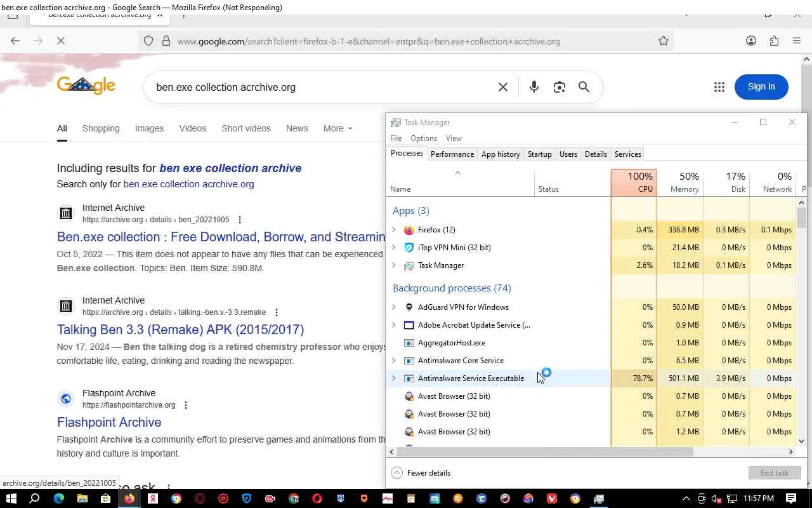Open the Options menu in Task Manager
The width and height of the screenshot is (812, 508).
[x=424, y=138]
